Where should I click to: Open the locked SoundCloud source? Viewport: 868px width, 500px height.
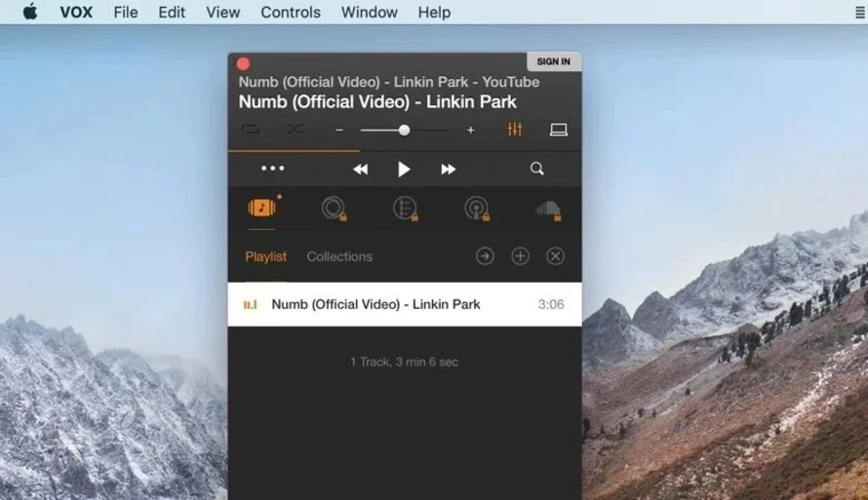click(x=548, y=209)
